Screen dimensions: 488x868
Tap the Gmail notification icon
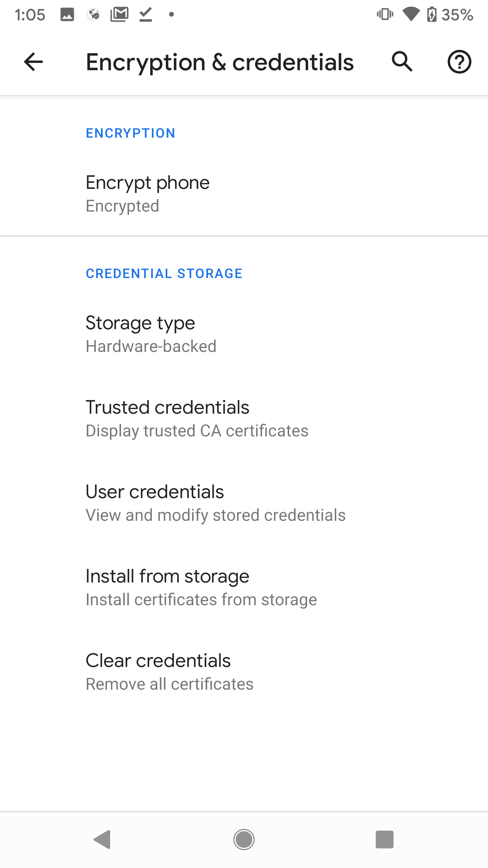click(x=119, y=15)
